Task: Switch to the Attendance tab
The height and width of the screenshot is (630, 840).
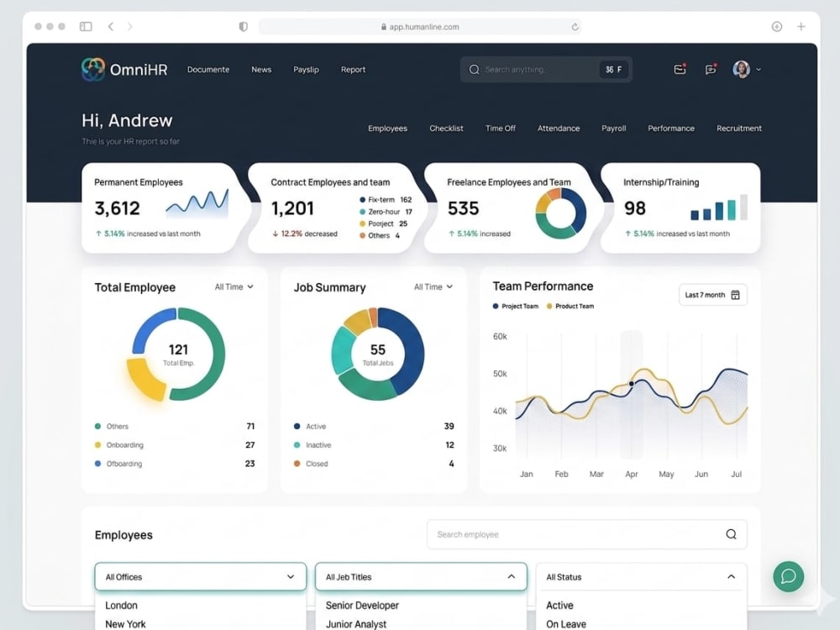Action: [559, 129]
